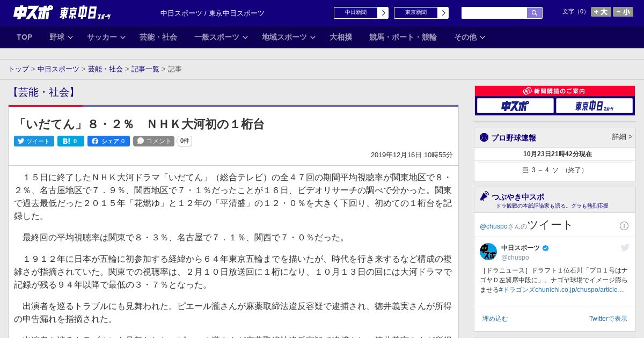Open the 東京新聞 link button
Viewport: 644px width, 338px height.
[x=416, y=13]
